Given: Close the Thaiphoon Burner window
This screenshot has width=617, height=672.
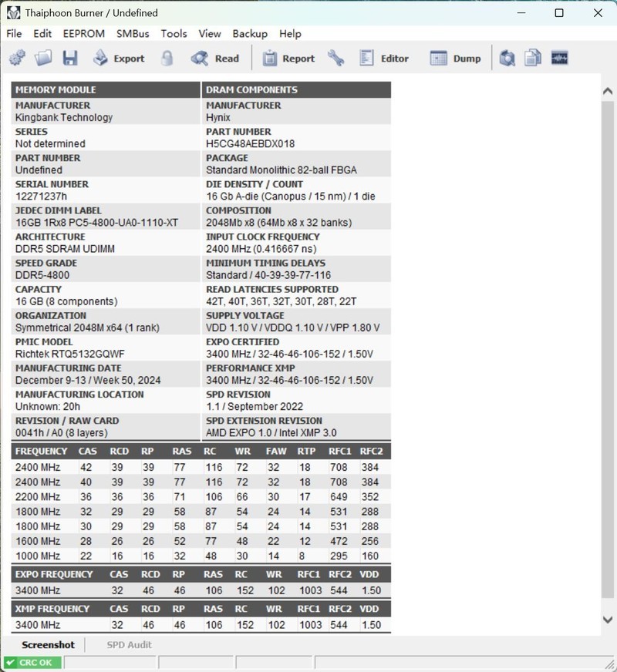Looking at the screenshot, I should 598,13.
